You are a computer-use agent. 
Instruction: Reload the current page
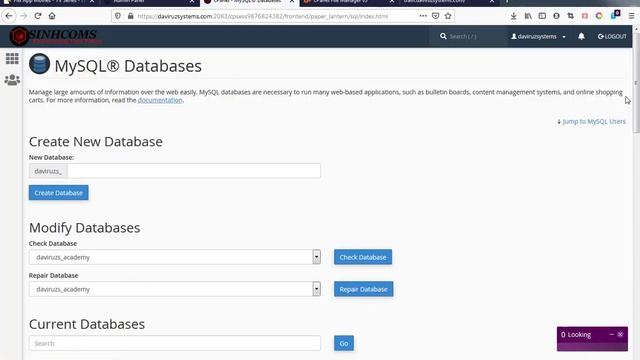(38, 16)
